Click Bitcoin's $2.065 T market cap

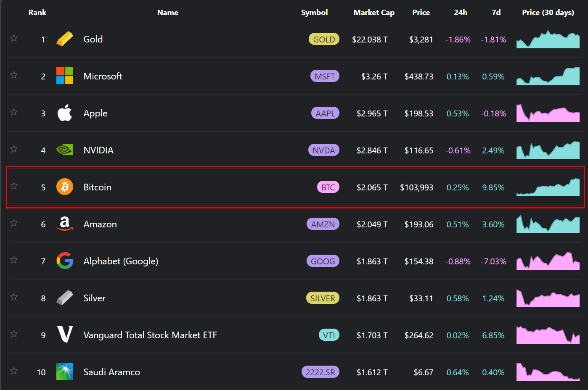372,187
